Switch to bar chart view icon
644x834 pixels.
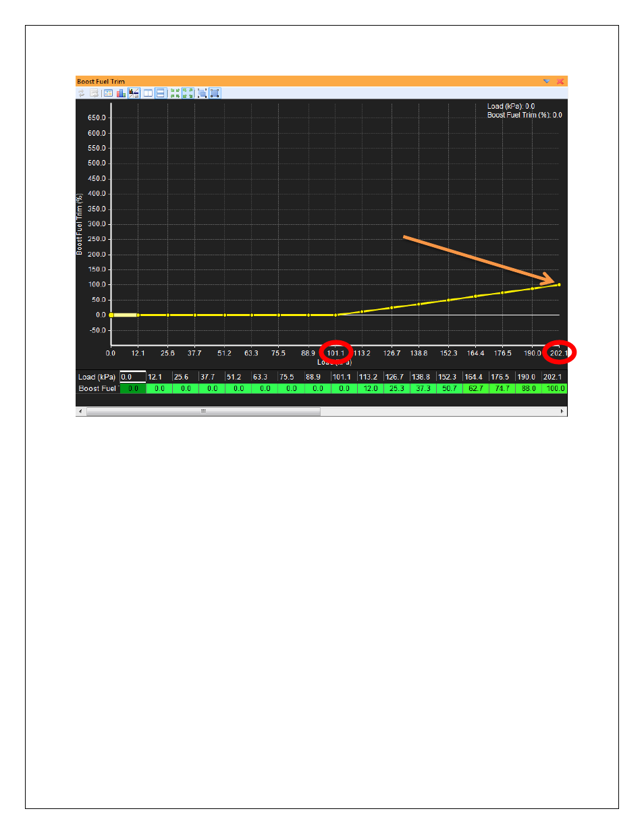click(121, 93)
